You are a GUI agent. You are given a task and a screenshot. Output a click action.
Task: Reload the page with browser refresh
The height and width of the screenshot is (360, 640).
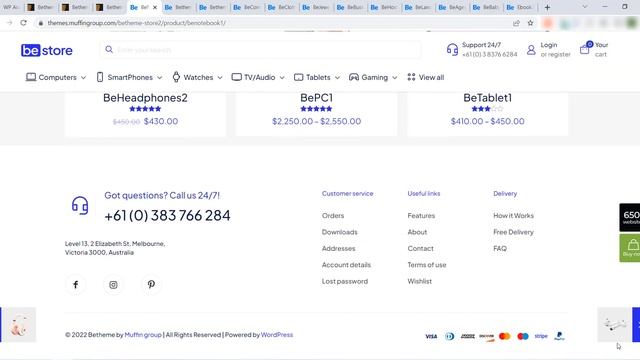(23, 23)
